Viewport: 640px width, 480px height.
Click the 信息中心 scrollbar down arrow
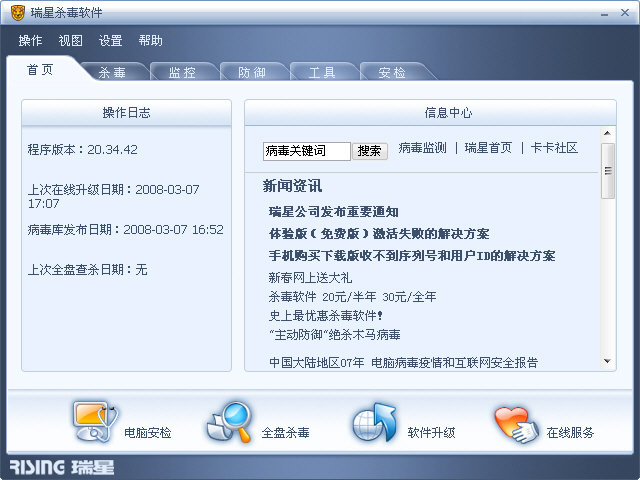pos(607,361)
